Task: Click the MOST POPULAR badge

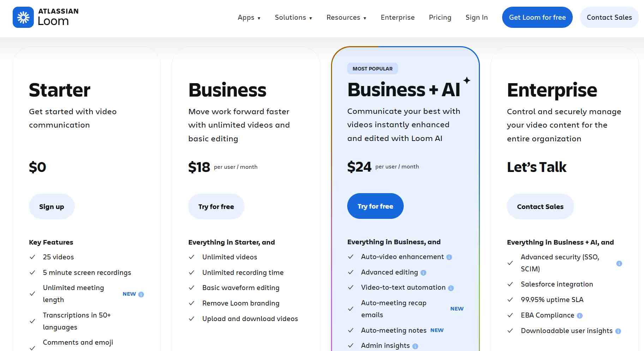Action: point(372,68)
